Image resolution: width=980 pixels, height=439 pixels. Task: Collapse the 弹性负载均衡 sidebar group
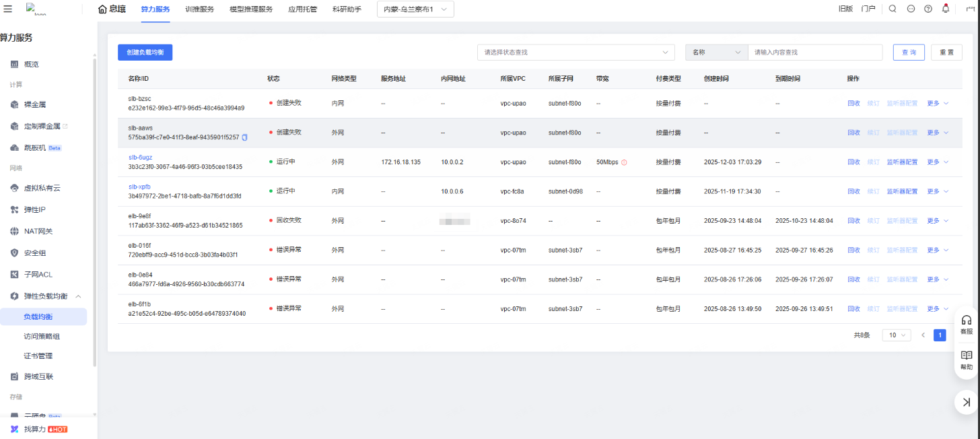(x=78, y=296)
